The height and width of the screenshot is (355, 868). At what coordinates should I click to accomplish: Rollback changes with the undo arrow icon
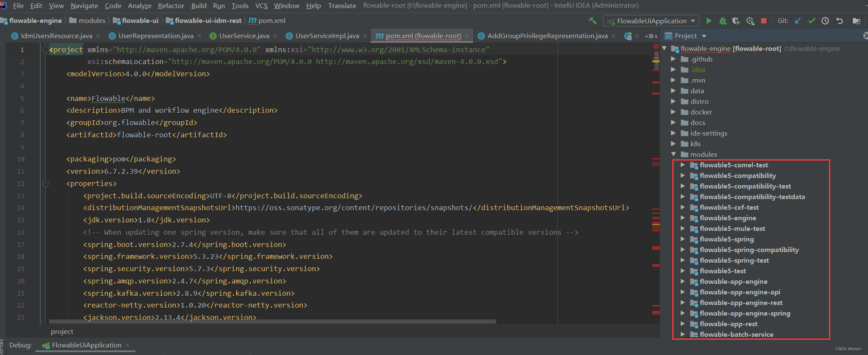[x=839, y=21]
